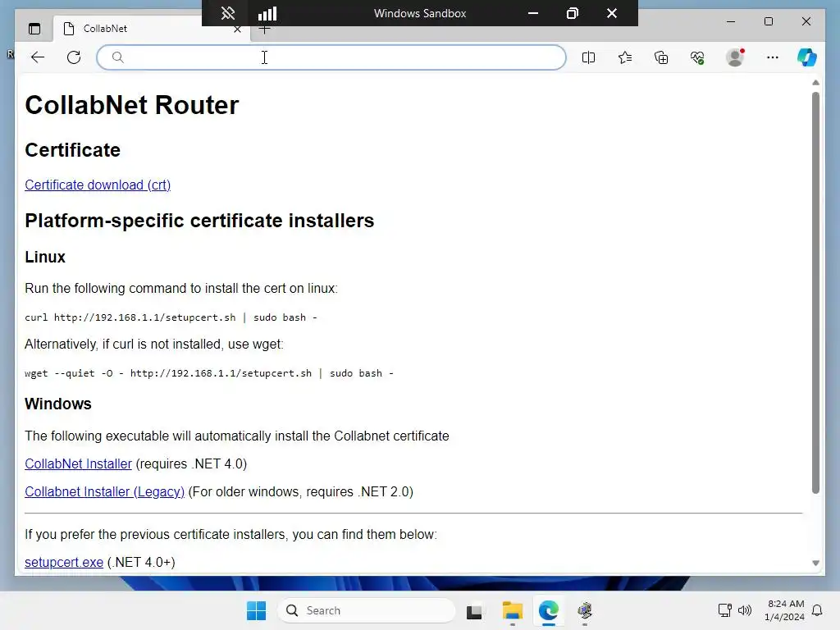Open Collabnet Installer (Legacy) link
This screenshot has height=630, width=840.
coord(104,492)
